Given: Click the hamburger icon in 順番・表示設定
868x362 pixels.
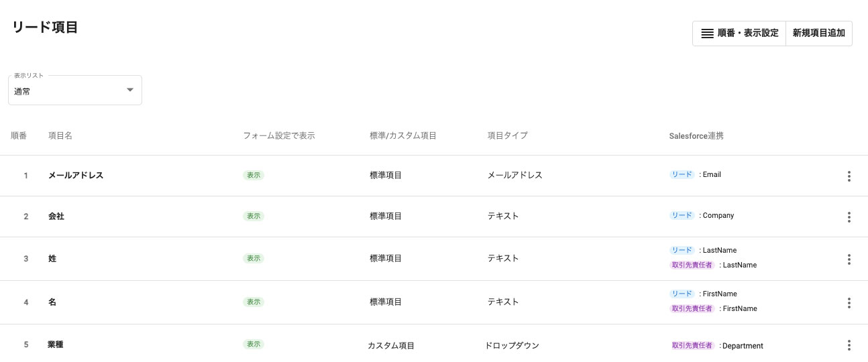Looking at the screenshot, I should click(x=707, y=34).
